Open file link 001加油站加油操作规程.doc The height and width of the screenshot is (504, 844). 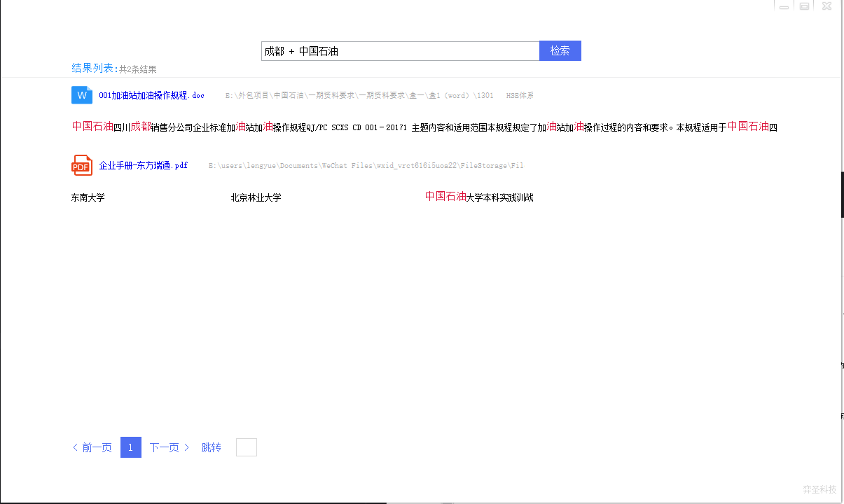[x=152, y=95]
